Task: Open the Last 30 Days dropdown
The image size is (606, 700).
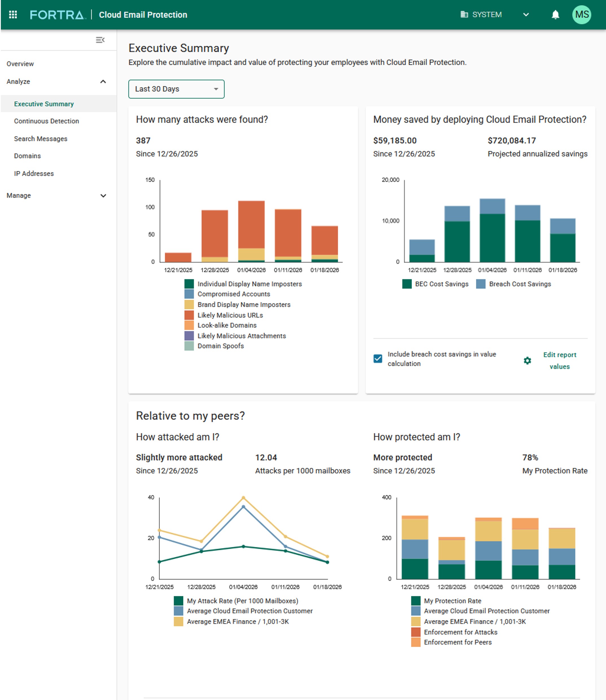Action: [176, 89]
